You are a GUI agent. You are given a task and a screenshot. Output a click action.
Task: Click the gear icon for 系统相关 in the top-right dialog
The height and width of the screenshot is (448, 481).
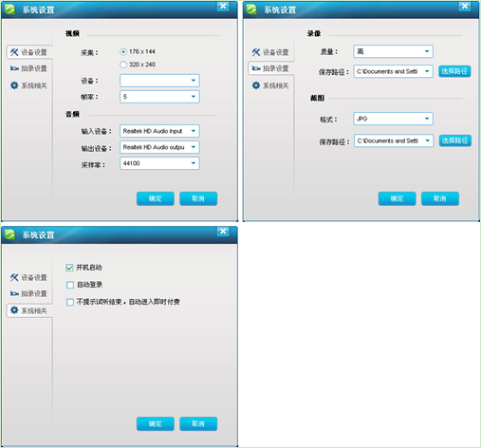[256, 85]
